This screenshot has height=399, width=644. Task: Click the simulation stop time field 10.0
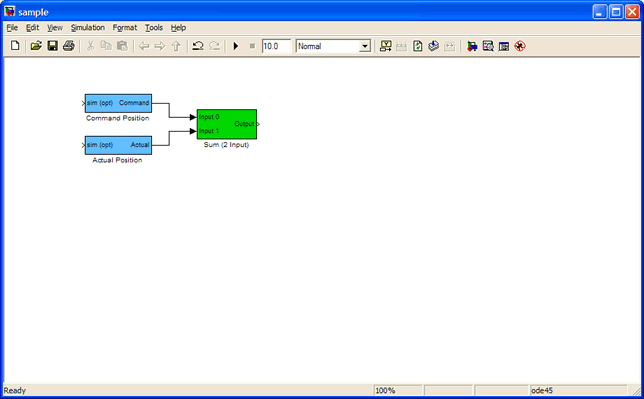pos(276,46)
